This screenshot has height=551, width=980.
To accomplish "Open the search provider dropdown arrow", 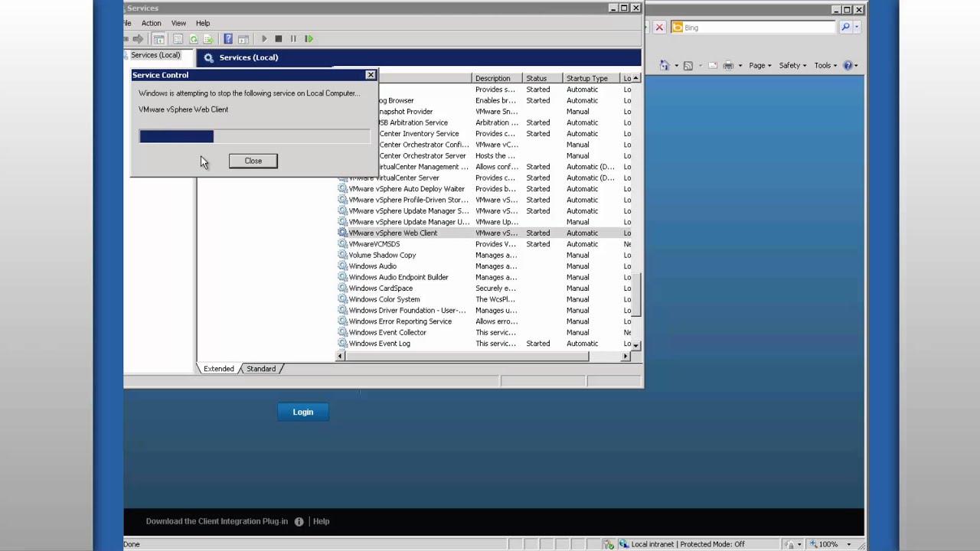I will (x=856, y=28).
